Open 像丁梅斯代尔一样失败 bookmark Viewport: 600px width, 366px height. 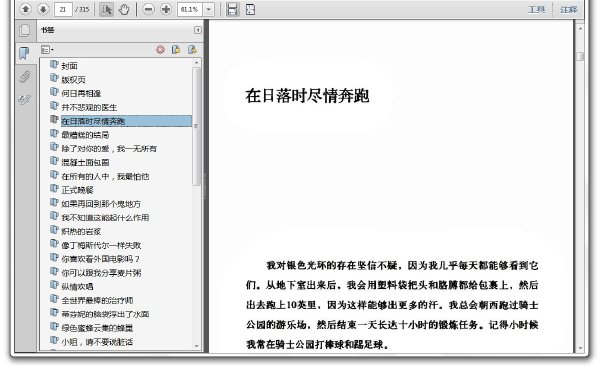click(x=101, y=245)
